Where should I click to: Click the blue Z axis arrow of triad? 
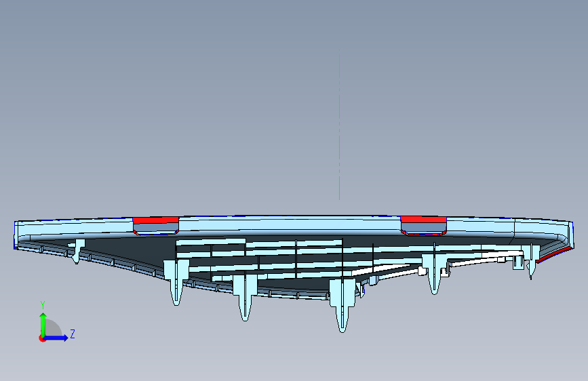click(56, 338)
